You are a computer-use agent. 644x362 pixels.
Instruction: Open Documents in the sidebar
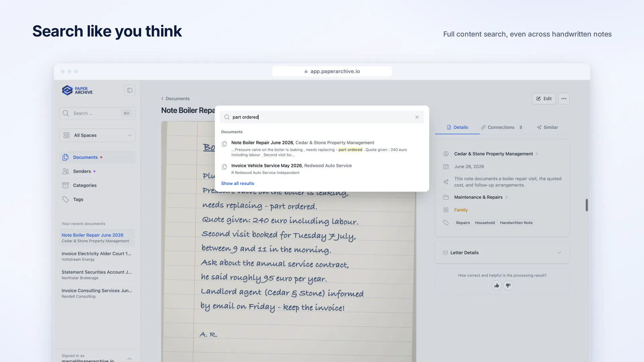(x=97, y=157)
